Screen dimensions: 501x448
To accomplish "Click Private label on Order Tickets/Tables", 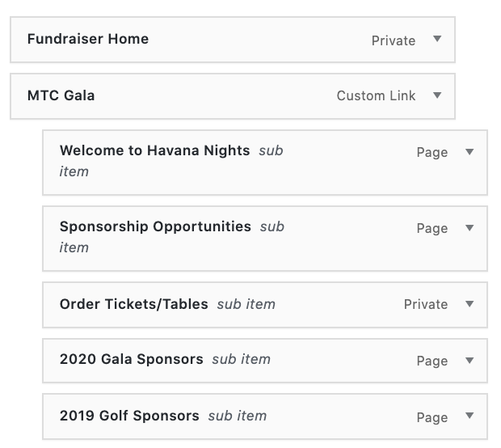I will click(426, 305).
